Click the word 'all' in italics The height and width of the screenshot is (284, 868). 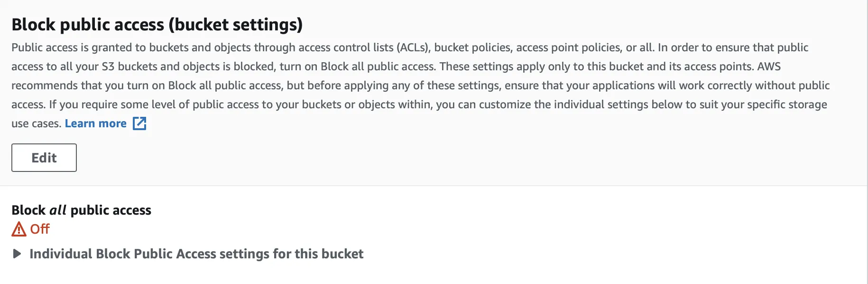tap(58, 210)
